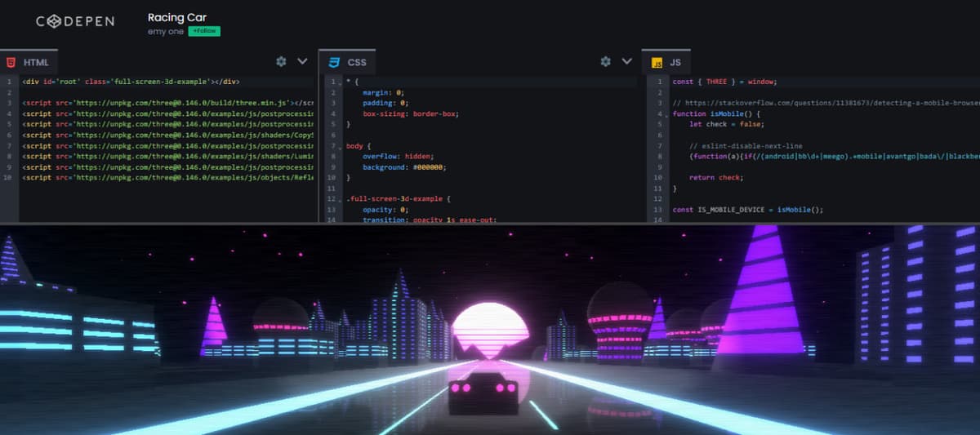Click the CSS3 shield icon
Viewport: 980px width, 435px height.
(334, 62)
